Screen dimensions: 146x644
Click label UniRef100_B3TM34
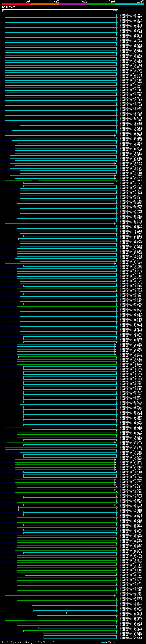click(x=131, y=72)
